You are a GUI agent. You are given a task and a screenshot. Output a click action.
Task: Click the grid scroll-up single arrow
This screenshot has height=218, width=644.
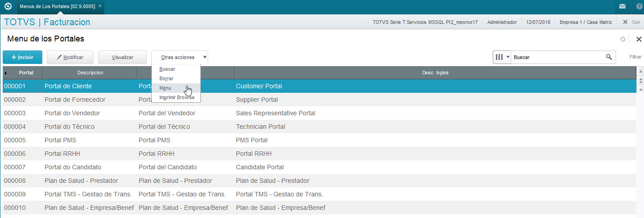click(640, 89)
